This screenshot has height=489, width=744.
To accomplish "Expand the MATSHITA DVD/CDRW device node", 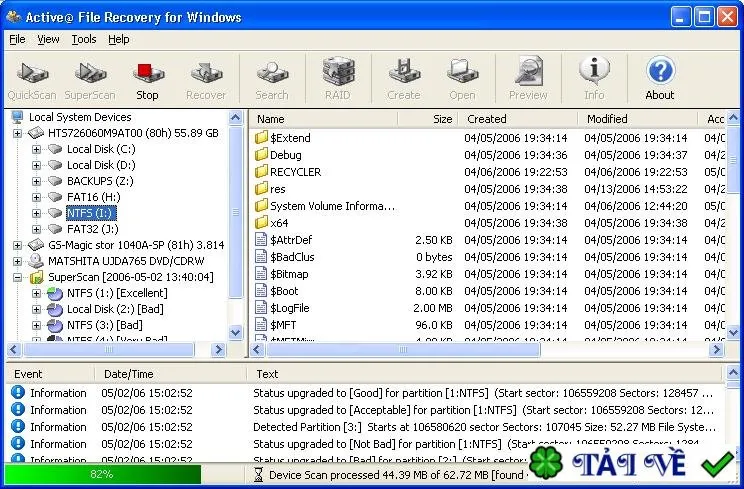I will point(17,261).
